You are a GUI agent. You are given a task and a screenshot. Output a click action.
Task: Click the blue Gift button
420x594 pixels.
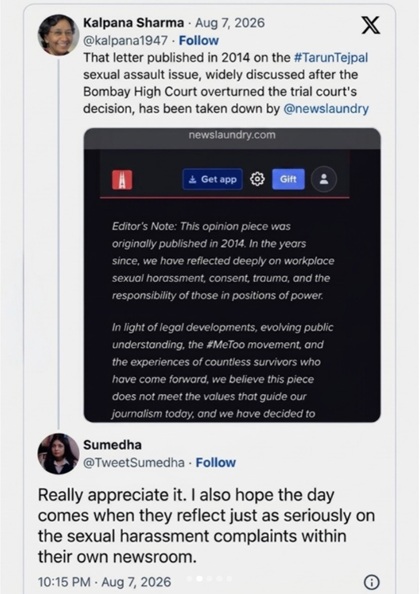288,179
